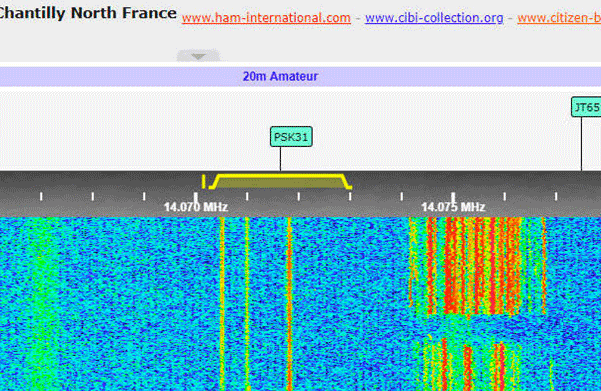This screenshot has width=601, height=391.
Task: Click the strong red signal cluster in waterfall
Action: click(x=477, y=266)
